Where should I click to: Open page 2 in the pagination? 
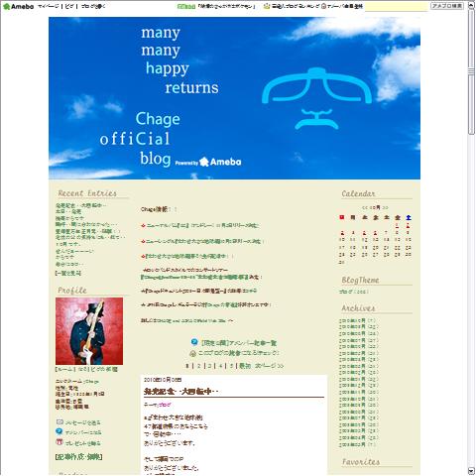199,366
